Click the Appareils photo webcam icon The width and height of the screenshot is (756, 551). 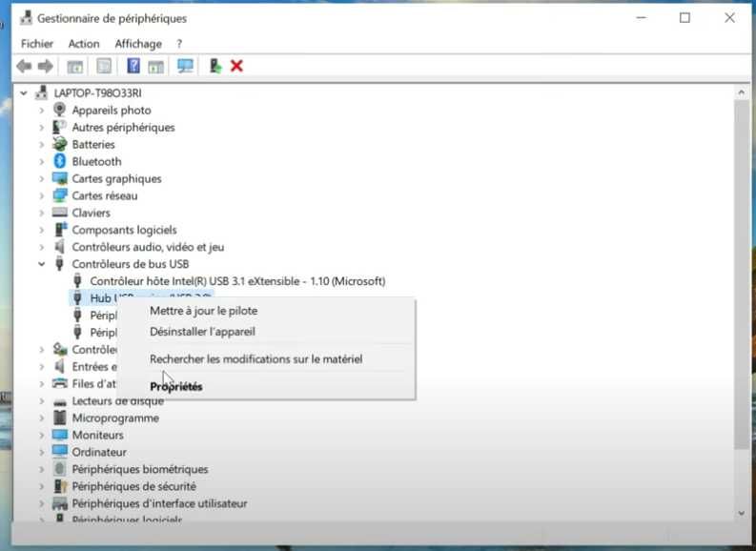(x=59, y=110)
